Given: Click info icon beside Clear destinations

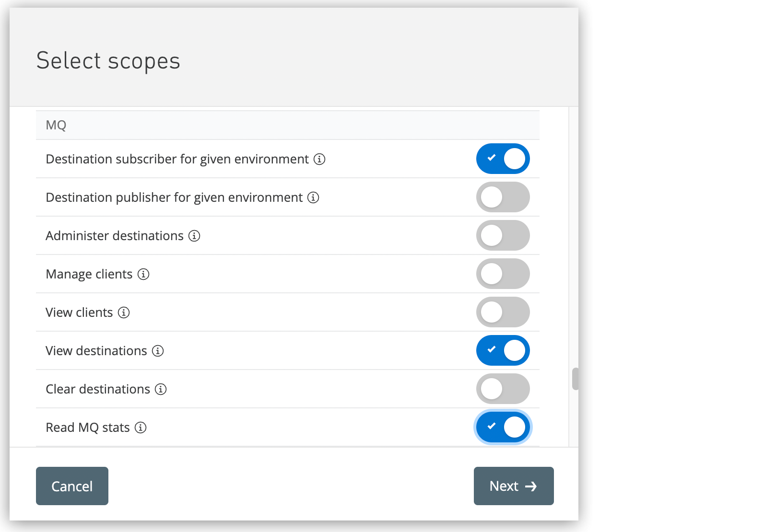Looking at the screenshot, I should 161,389.
